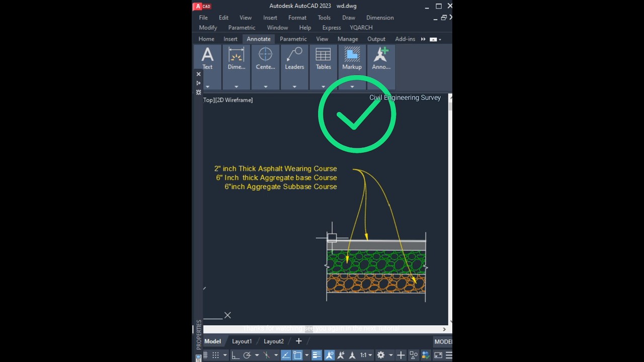Close the Properties palette with X icon
The height and width of the screenshot is (362, 644).
click(198, 74)
